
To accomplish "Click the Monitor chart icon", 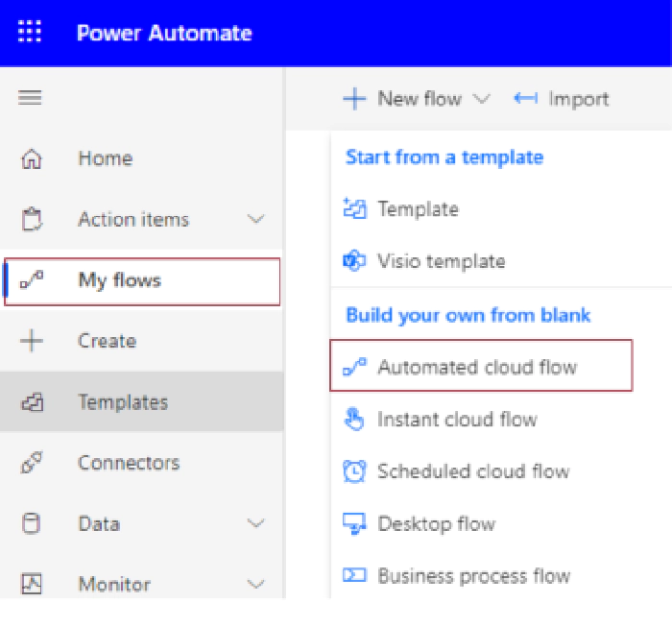I will [x=32, y=584].
